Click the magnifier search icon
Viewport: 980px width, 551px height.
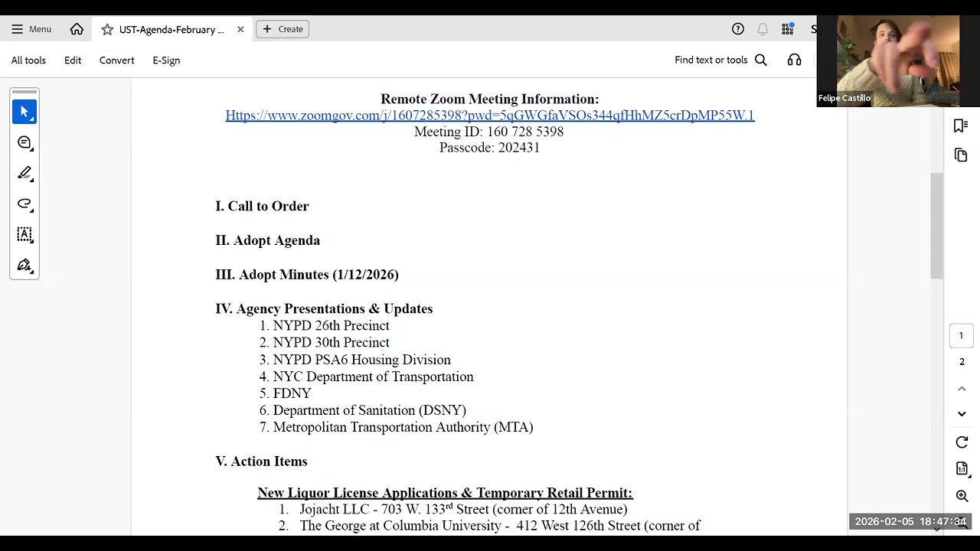pos(761,60)
